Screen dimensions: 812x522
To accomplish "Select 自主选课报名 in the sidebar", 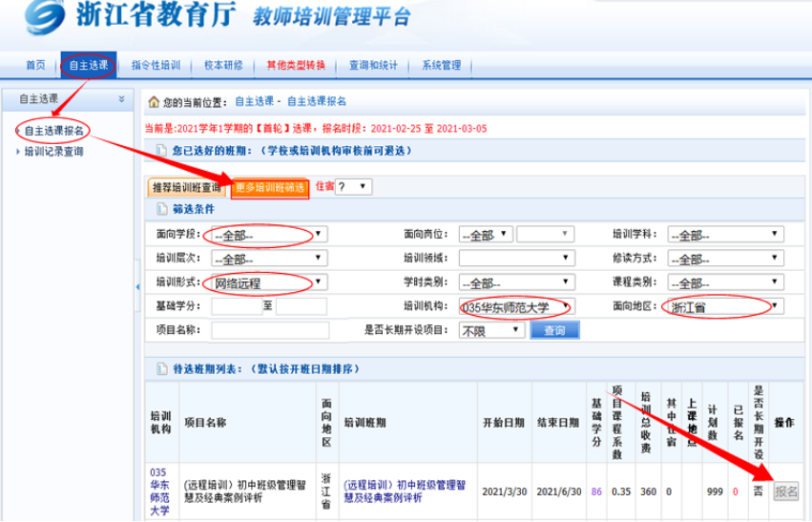I will [x=53, y=131].
